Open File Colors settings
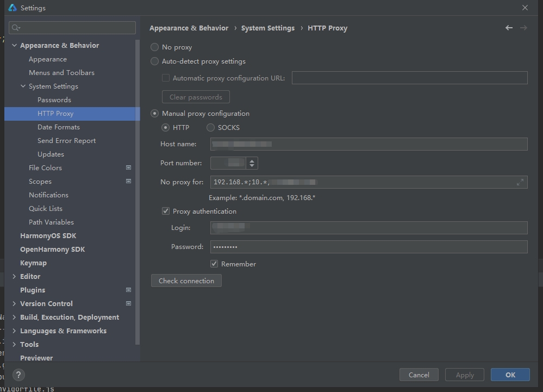 coord(45,167)
